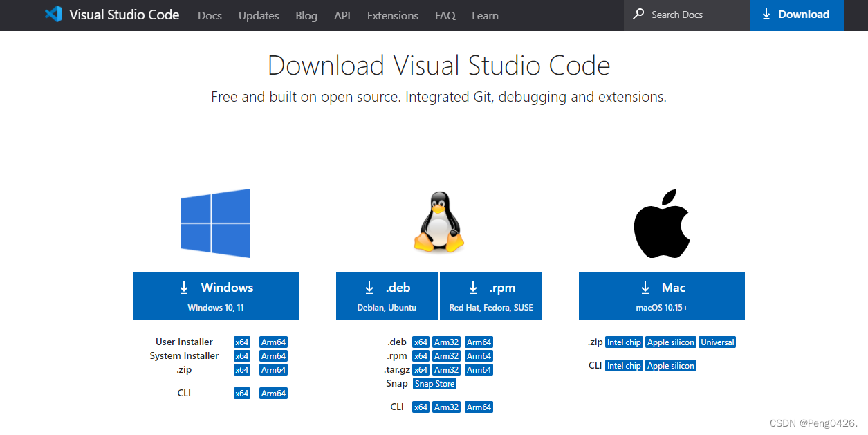Select Windows .zip Arm64 download
This screenshot has width=868, height=435.
[273, 370]
